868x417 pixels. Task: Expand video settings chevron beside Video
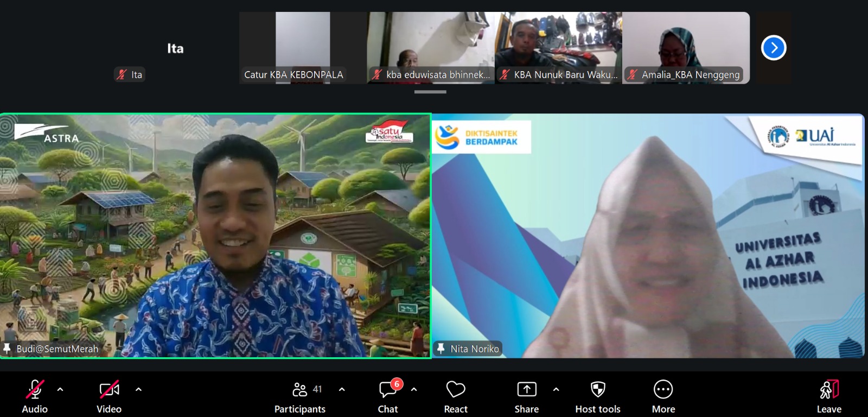(138, 389)
